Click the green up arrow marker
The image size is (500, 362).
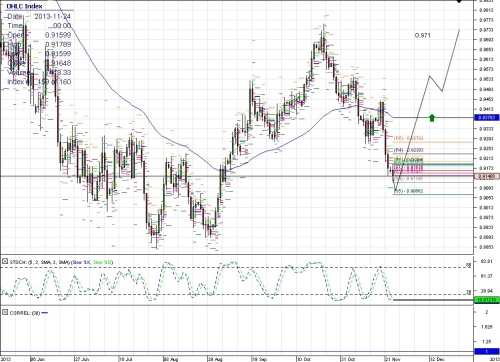432,118
